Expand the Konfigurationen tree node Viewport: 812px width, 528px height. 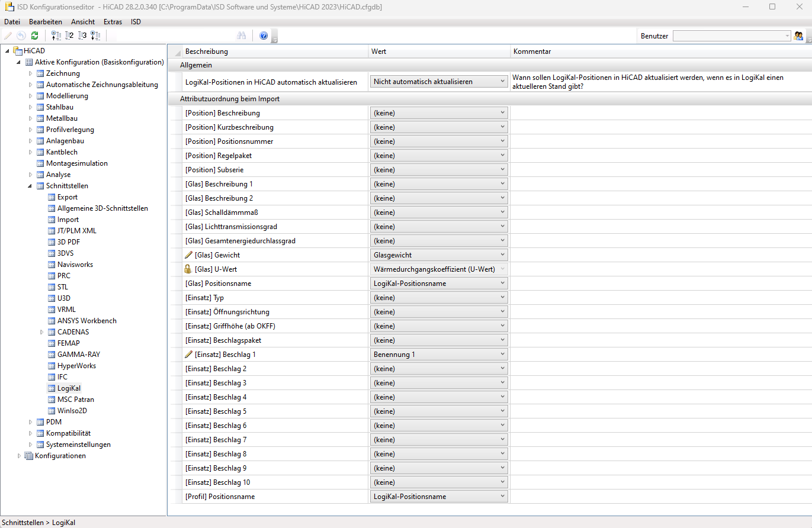[20, 456]
